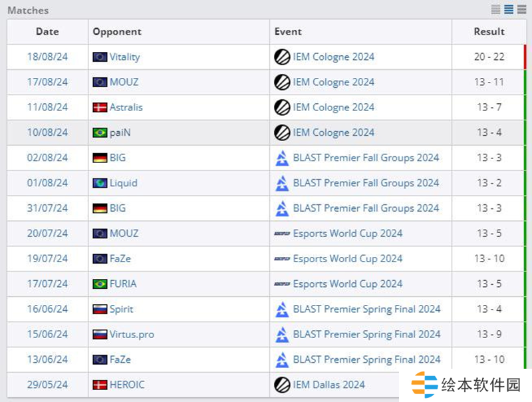532x402 pixels.
Task: Open BLAST Premier Fall Groups 2024 in Liquid row
Action: pos(366,183)
